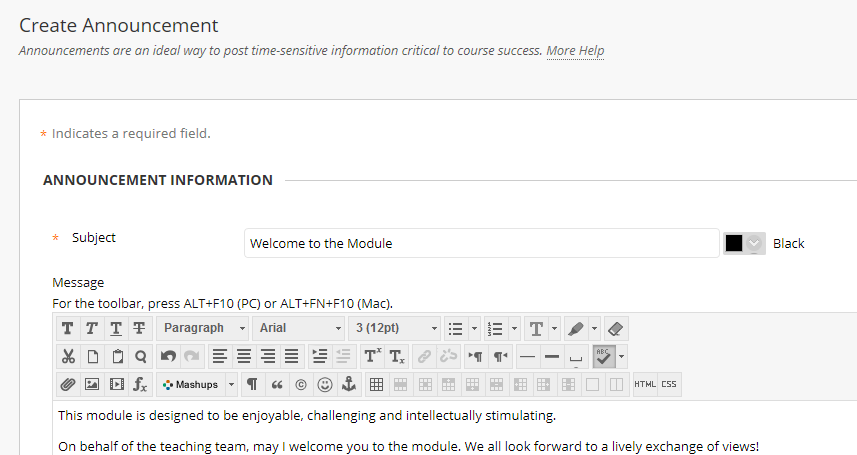Insert embedded media clip
Image resolution: width=857 pixels, height=455 pixels.
pyautogui.click(x=116, y=384)
